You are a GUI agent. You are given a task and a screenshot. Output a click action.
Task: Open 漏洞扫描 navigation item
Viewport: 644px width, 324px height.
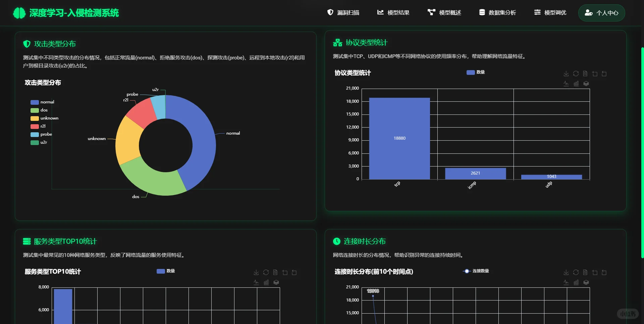[343, 12]
